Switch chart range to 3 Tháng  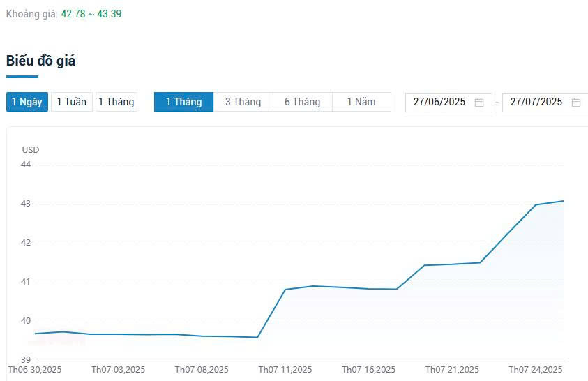(243, 102)
